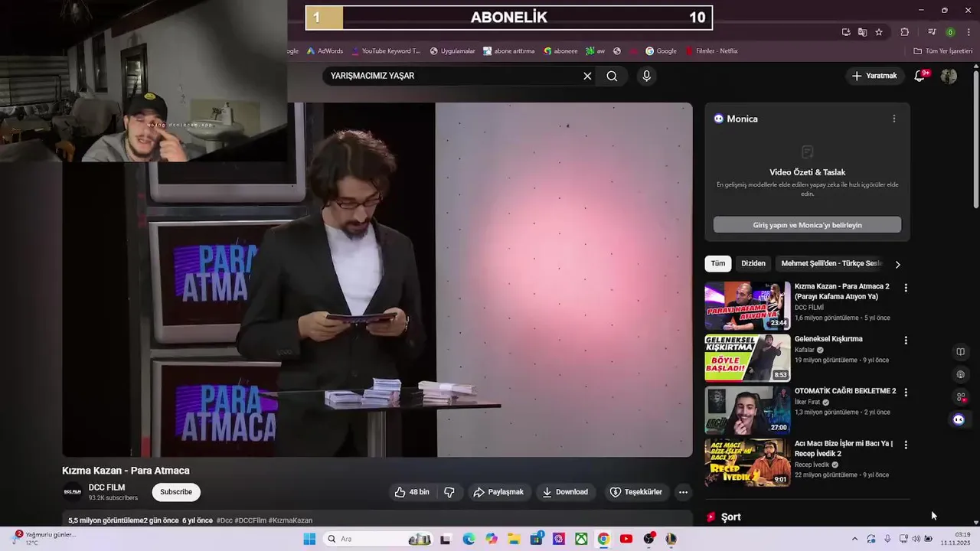Open Microsoft Edge from taskbar
Image resolution: width=980 pixels, height=551 pixels.
469,539
